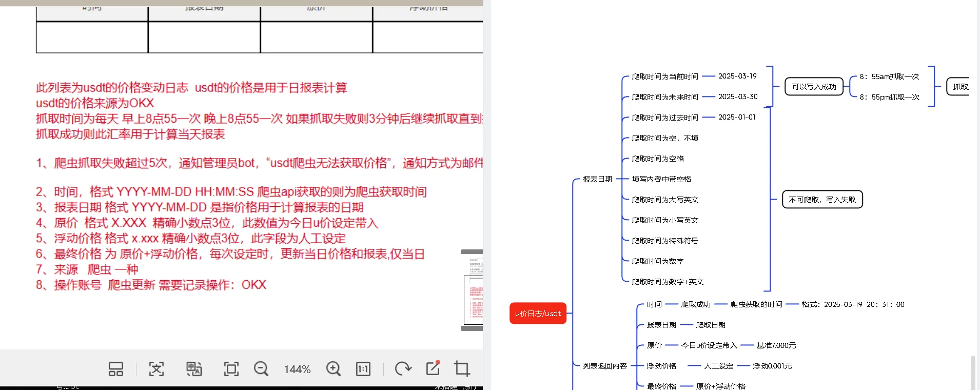Select the 原价+浮动价格 node
Image resolution: width=980 pixels, height=390 pixels.
pos(720,386)
